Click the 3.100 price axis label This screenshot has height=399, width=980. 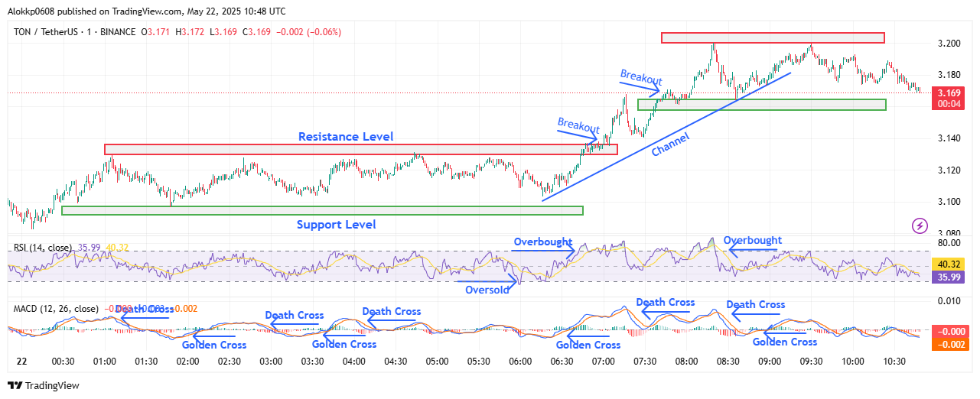point(949,202)
